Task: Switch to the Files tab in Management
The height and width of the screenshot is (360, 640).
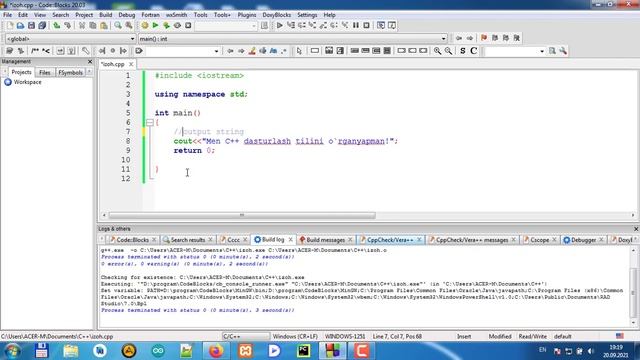Action: point(44,72)
